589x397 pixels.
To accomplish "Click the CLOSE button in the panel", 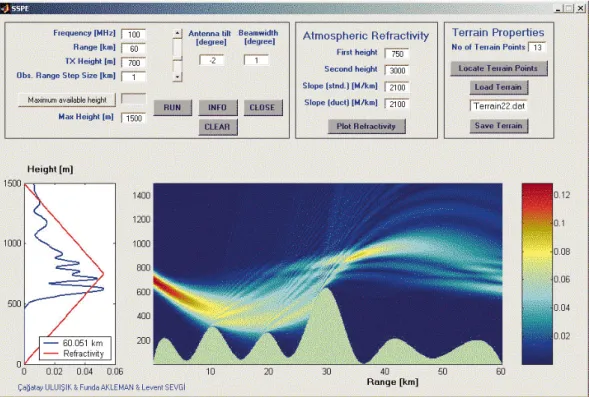I will pos(263,108).
